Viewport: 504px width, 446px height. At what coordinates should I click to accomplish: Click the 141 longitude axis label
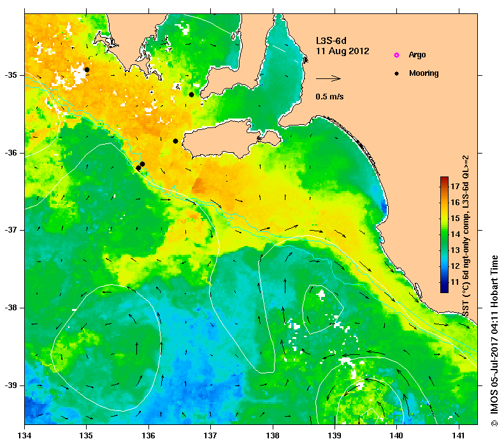(459, 436)
